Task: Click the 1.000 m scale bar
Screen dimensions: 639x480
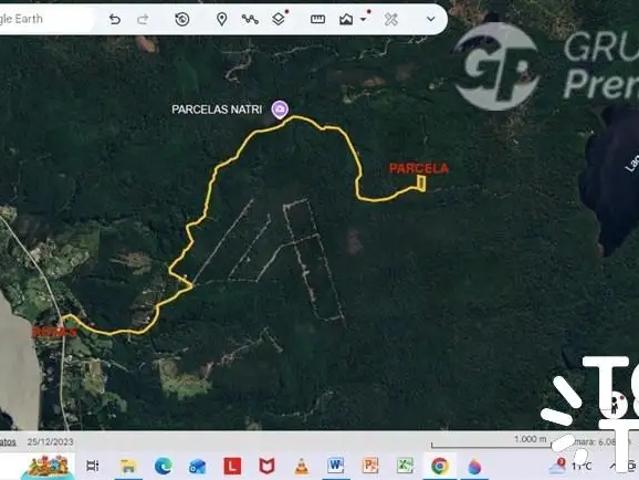Action: click(491, 443)
